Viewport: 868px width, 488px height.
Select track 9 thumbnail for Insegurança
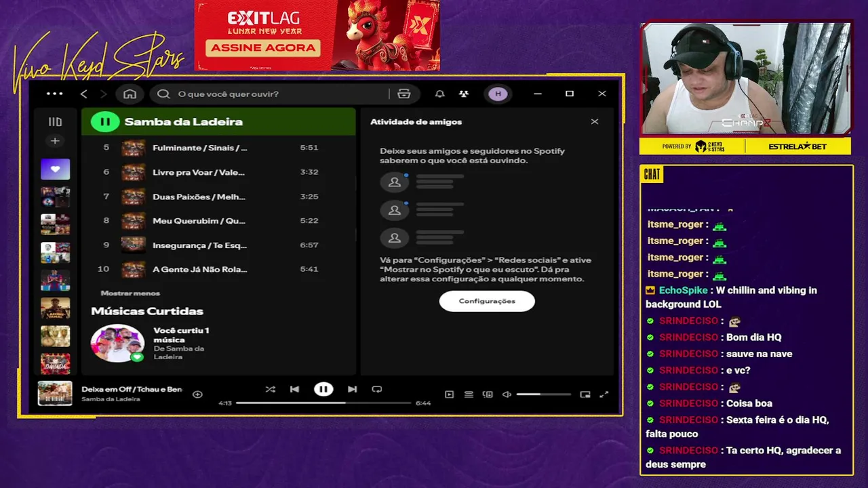[134, 245]
